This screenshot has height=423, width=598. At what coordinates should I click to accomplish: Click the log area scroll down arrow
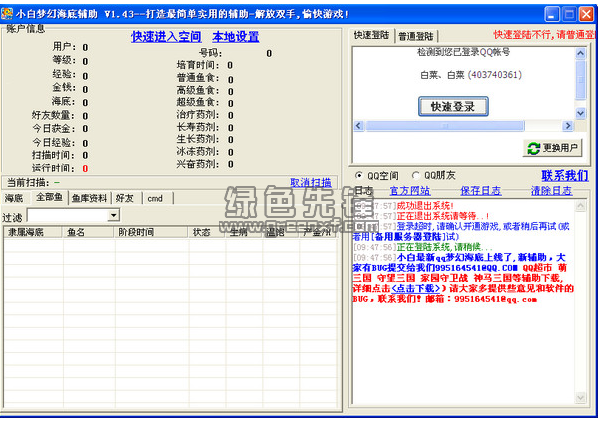580,397
